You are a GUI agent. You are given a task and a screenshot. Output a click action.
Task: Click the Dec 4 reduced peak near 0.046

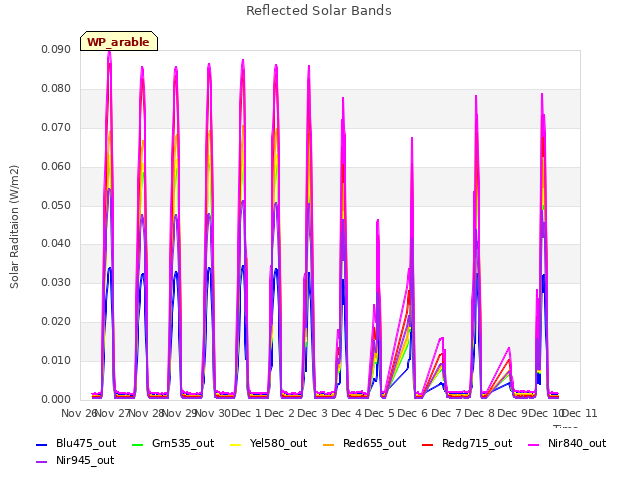pyautogui.click(x=378, y=220)
